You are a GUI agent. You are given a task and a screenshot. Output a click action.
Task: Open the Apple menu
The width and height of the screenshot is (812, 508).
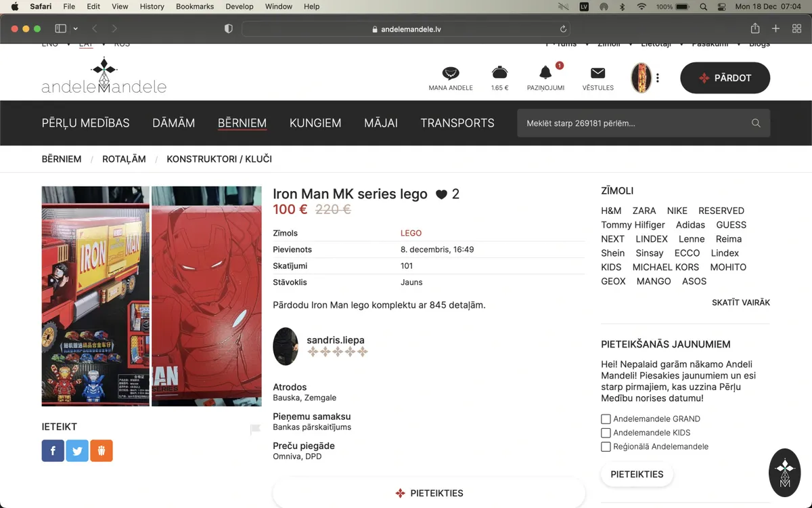(x=15, y=6)
